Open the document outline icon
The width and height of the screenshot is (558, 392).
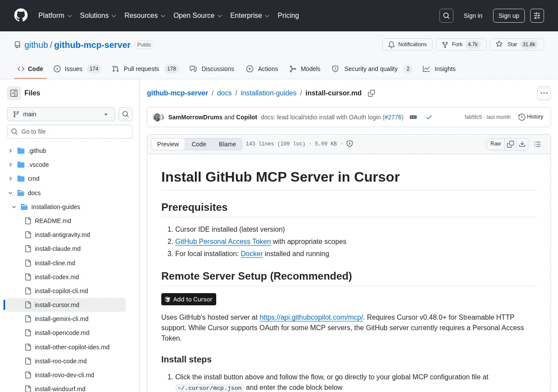click(x=538, y=144)
